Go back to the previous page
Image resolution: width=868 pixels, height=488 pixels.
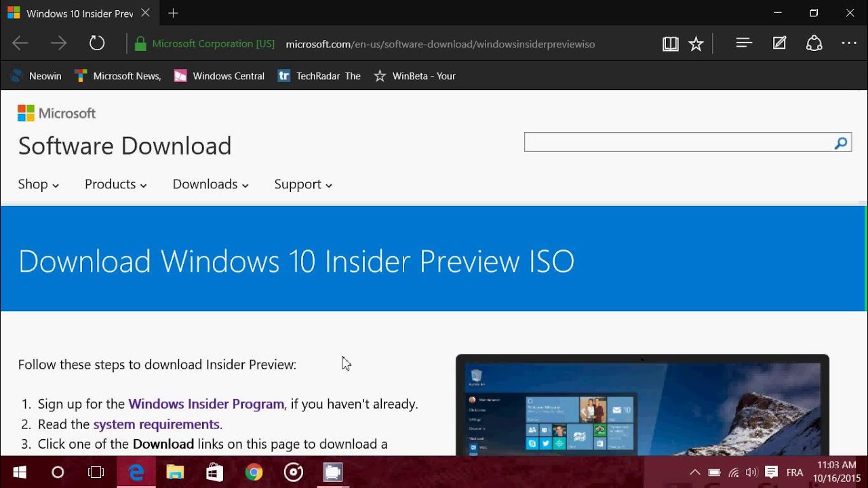pos(20,44)
